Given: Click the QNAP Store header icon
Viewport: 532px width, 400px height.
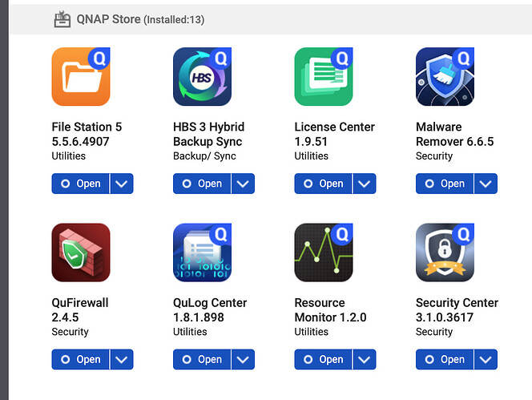Looking at the screenshot, I should click(x=62, y=19).
